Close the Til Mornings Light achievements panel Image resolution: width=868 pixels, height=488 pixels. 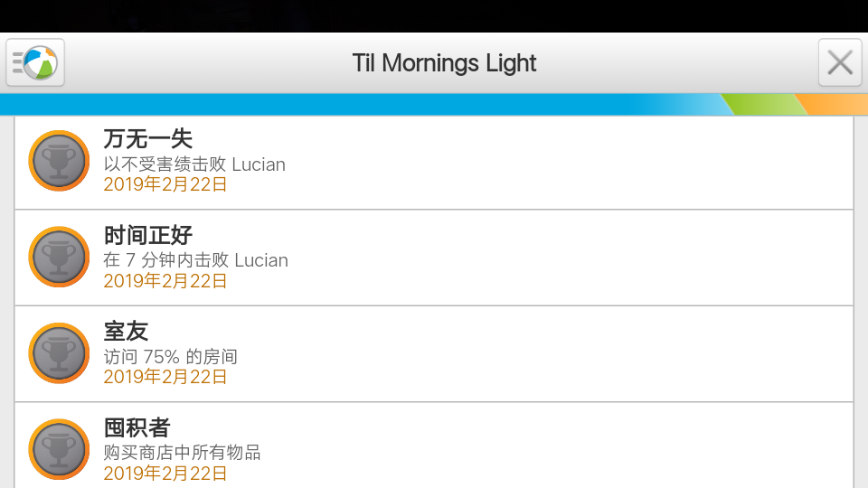click(x=840, y=62)
